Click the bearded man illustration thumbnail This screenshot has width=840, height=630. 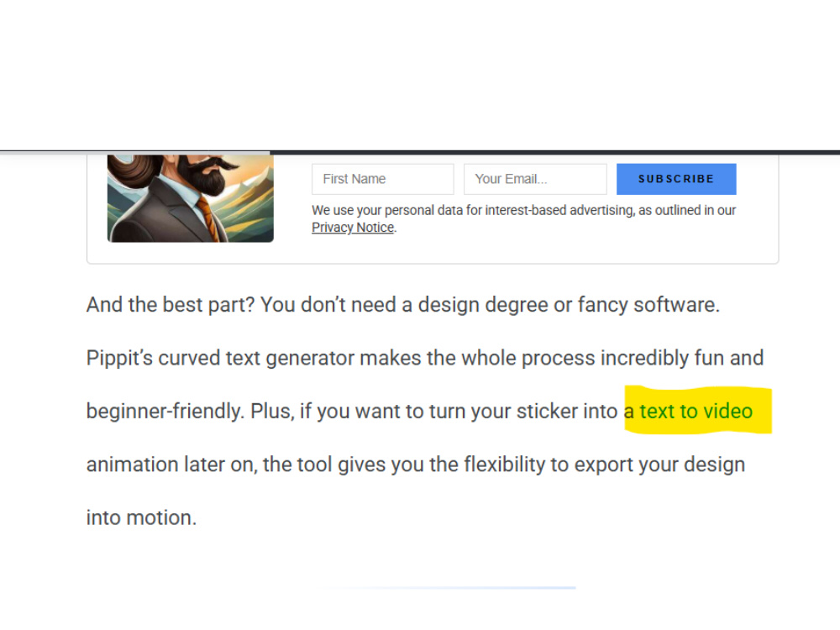coord(190,199)
